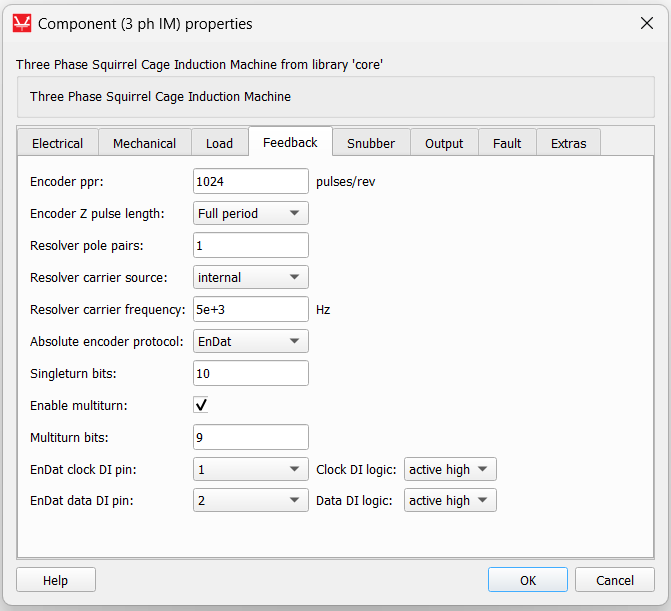Click the Multiturn bits input field

tap(250, 437)
